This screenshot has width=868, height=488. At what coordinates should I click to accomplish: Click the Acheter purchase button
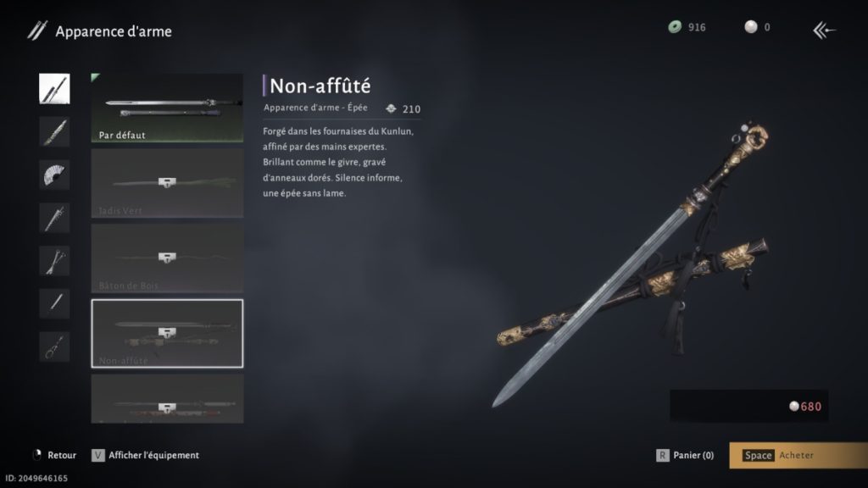point(798,455)
